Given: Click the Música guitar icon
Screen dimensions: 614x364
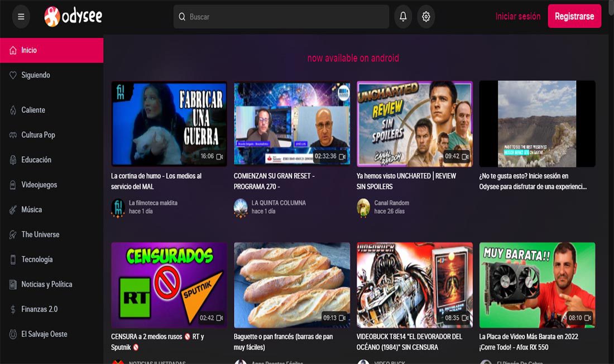Looking at the screenshot, I should point(13,209).
